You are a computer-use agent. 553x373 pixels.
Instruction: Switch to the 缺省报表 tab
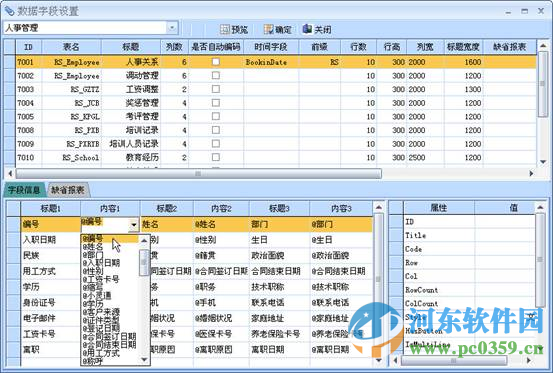pyautogui.click(x=68, y=190)
